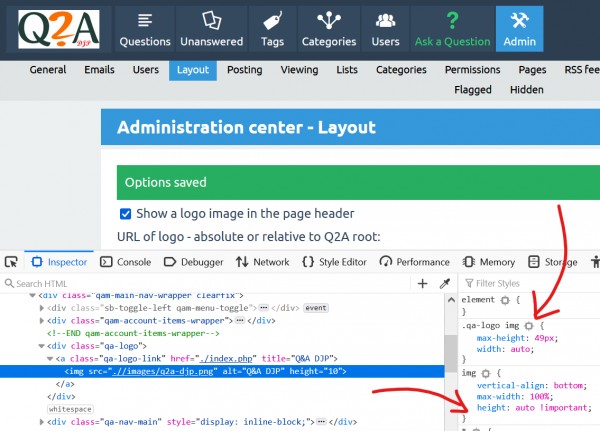The image size is (600, 431).
Task: Open the Unanswered questions page
Action: point(211,29)
